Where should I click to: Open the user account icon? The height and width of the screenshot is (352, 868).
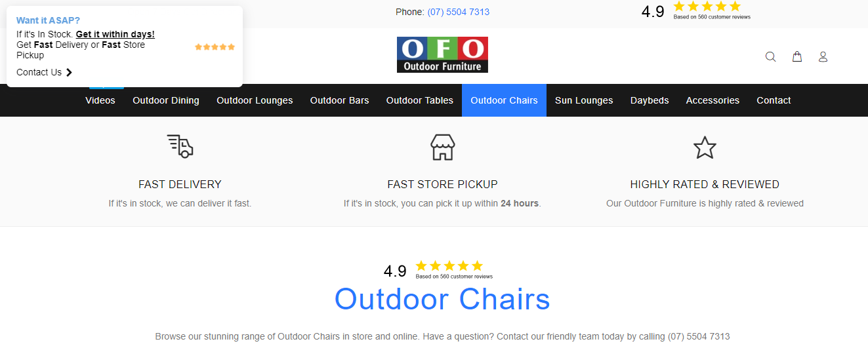coord(823,57)
